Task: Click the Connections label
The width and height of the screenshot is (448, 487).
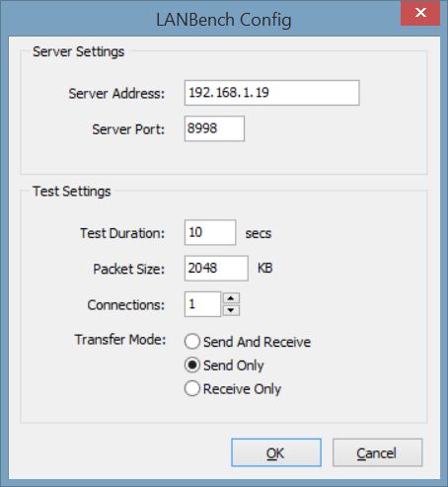Action: 126,304
